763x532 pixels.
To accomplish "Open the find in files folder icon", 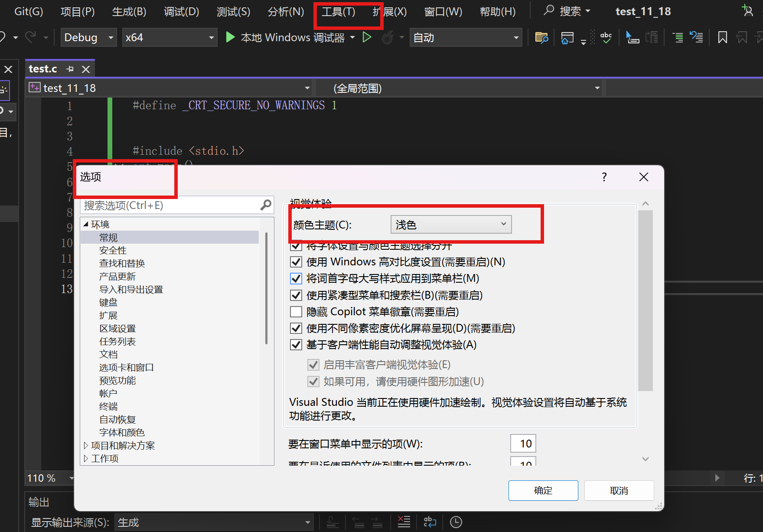I will [541, 38].
